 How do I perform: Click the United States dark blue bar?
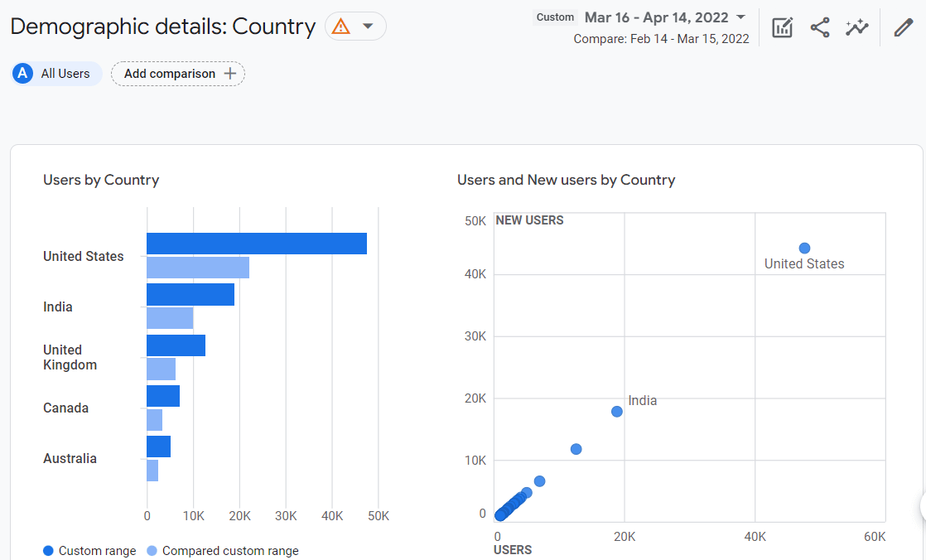pos(256,244)
